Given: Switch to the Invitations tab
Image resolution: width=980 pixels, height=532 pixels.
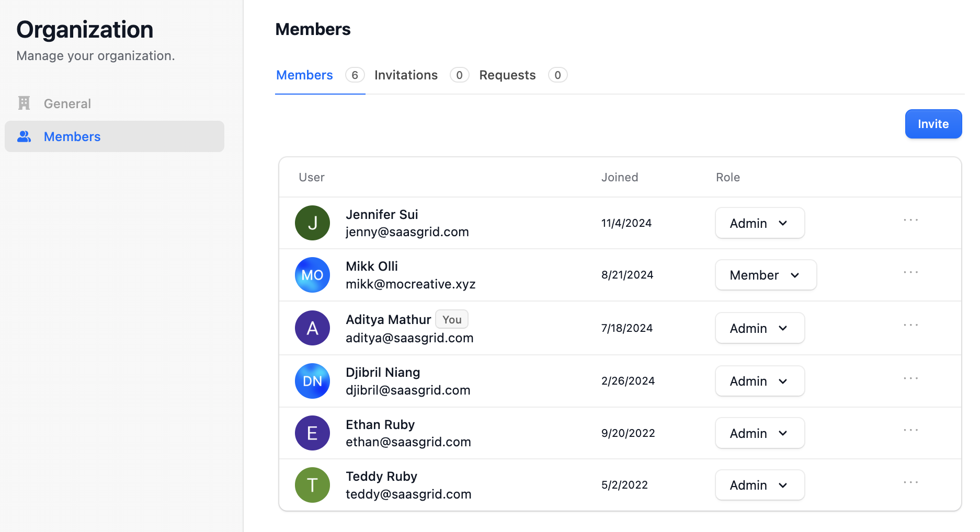Looking at the screenshot, I should (406, 75).
